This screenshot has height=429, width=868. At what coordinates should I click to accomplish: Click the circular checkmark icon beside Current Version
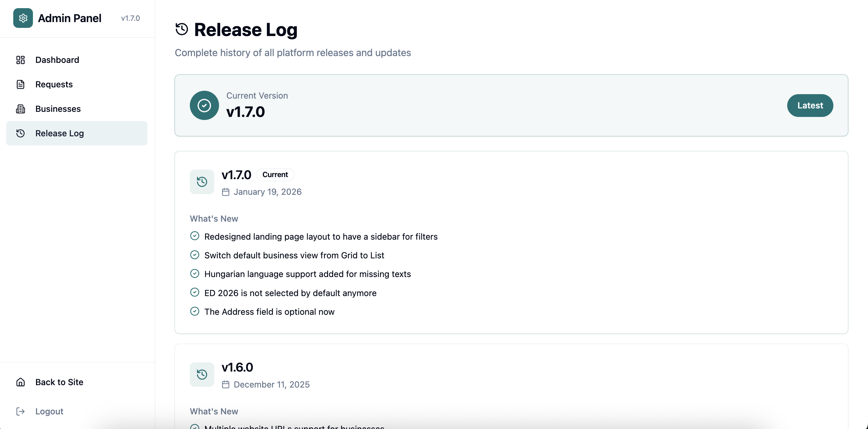[x=204, y=105]
